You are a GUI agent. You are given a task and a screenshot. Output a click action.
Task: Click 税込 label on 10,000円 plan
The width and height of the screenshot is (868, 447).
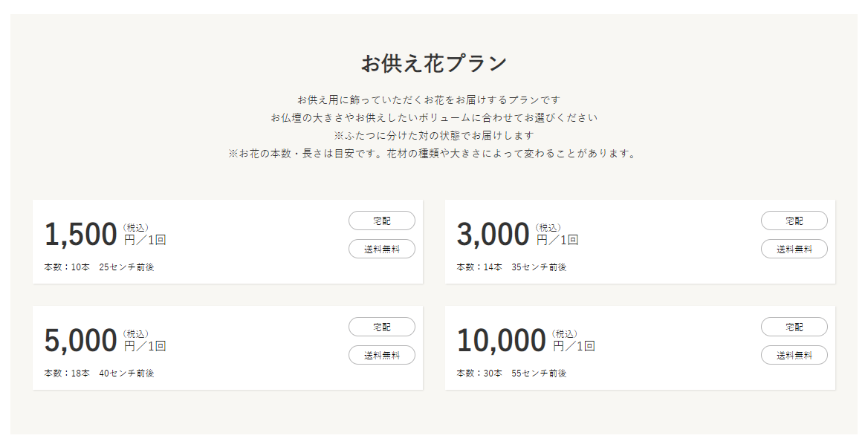click(x=565, y=333)
